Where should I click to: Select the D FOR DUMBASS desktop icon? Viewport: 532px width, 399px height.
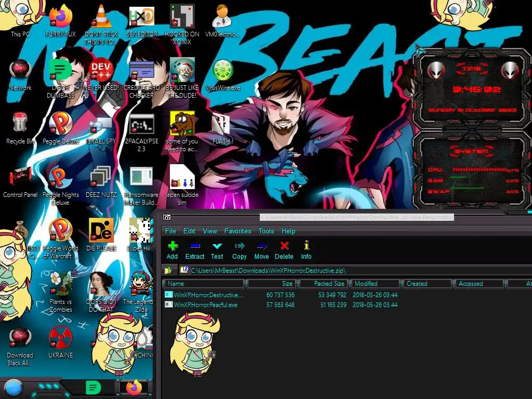coord(60,78)
